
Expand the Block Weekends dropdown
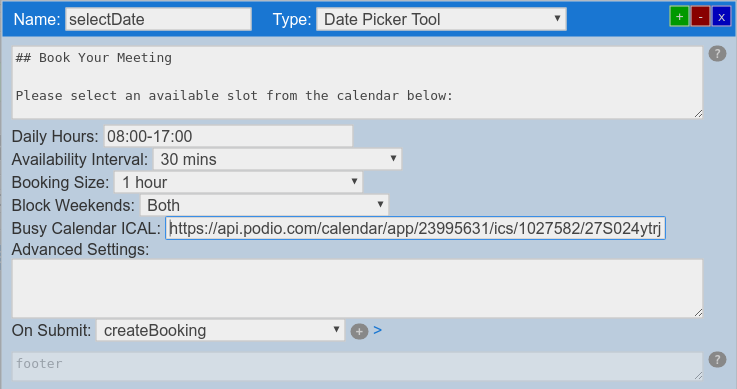[x=264, y=205]
